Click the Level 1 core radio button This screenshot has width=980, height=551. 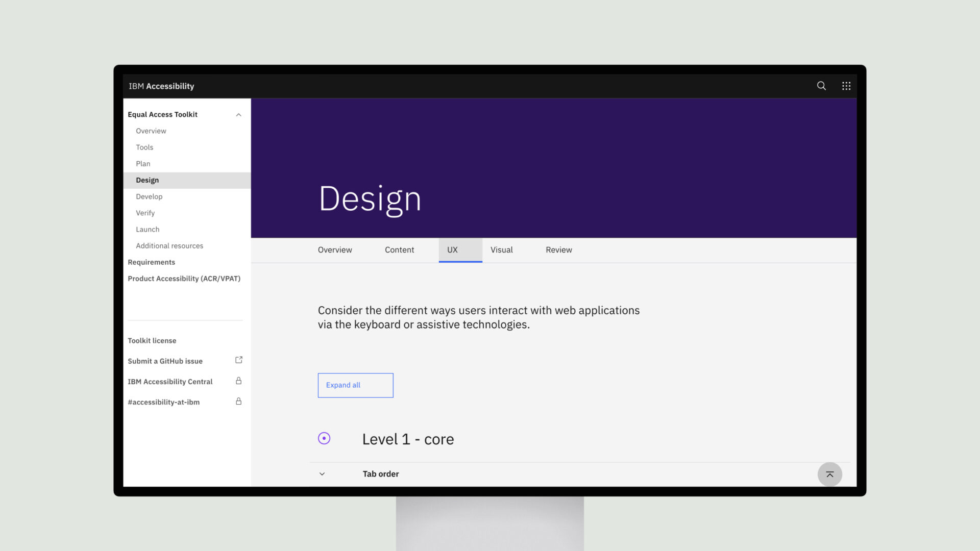tap(324, 439)
